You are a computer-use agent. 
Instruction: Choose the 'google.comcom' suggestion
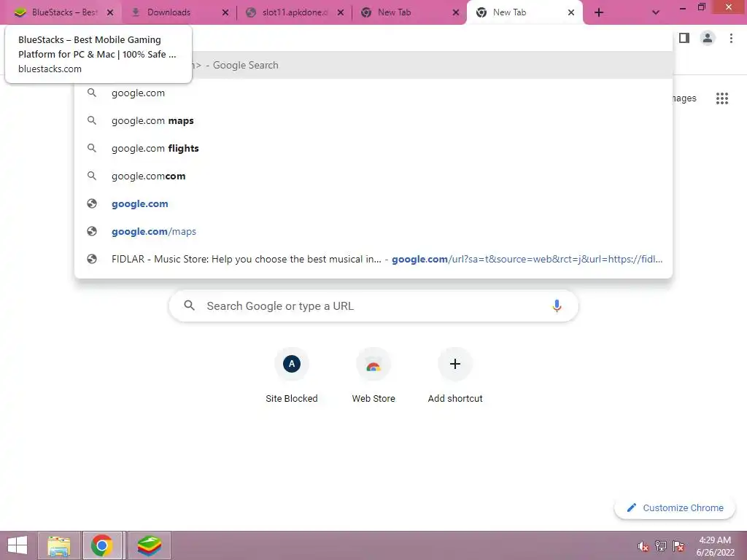pos(373,176)
